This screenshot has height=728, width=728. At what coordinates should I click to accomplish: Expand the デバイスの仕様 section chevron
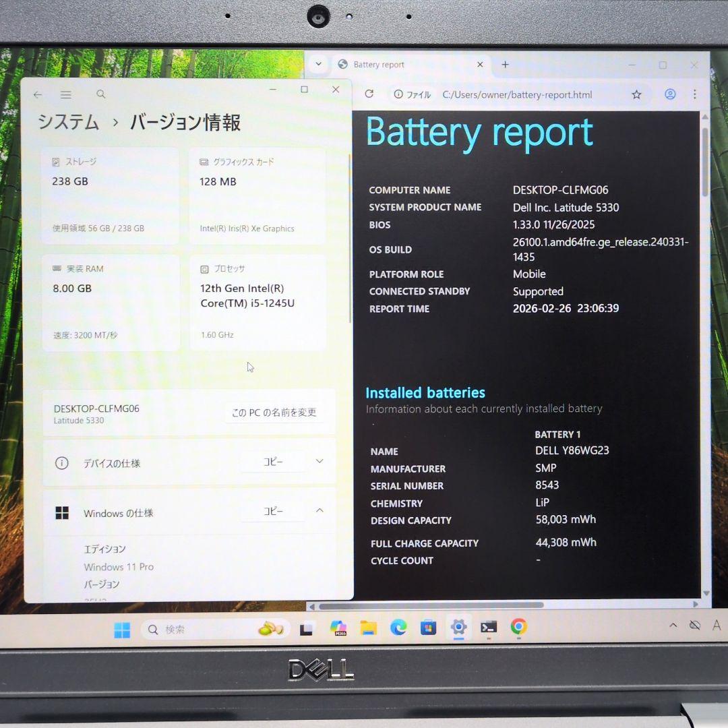pyautogui.click(x=320, y=461)
